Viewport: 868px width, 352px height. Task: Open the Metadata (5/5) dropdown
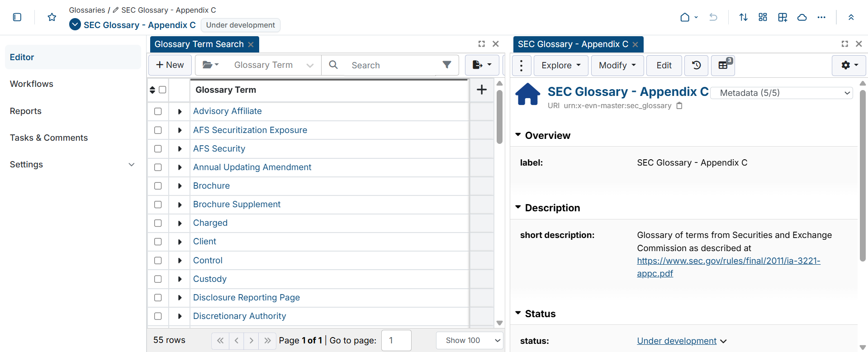pos(782,93)
